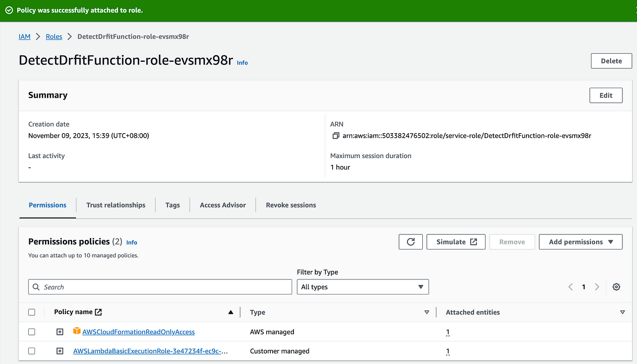Sort by the Type column arrow
Image resolution: width=637 pixels, height=364 pixels.
(x=427, y=312)
